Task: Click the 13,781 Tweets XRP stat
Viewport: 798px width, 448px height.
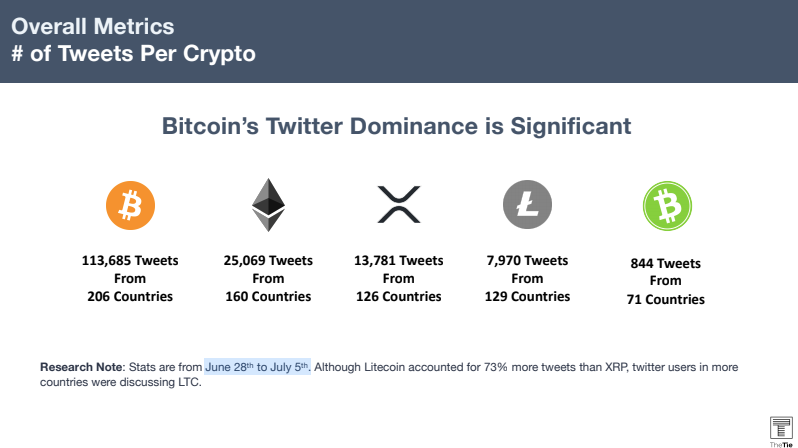Action: 398,260
